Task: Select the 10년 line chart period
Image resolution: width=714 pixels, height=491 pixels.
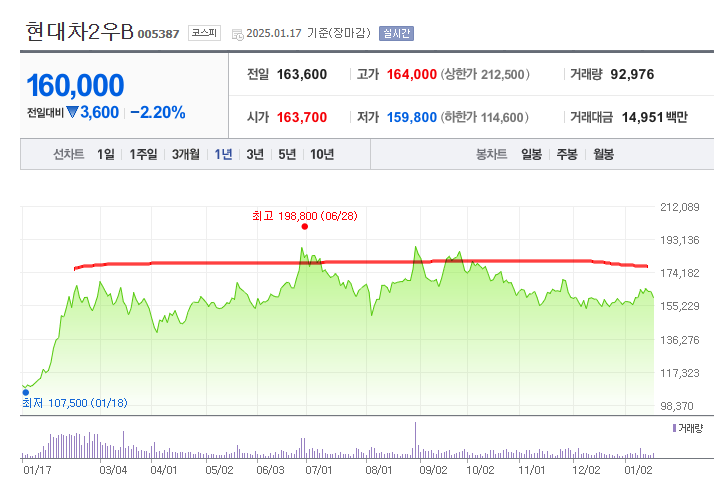Action: (322, 154)
